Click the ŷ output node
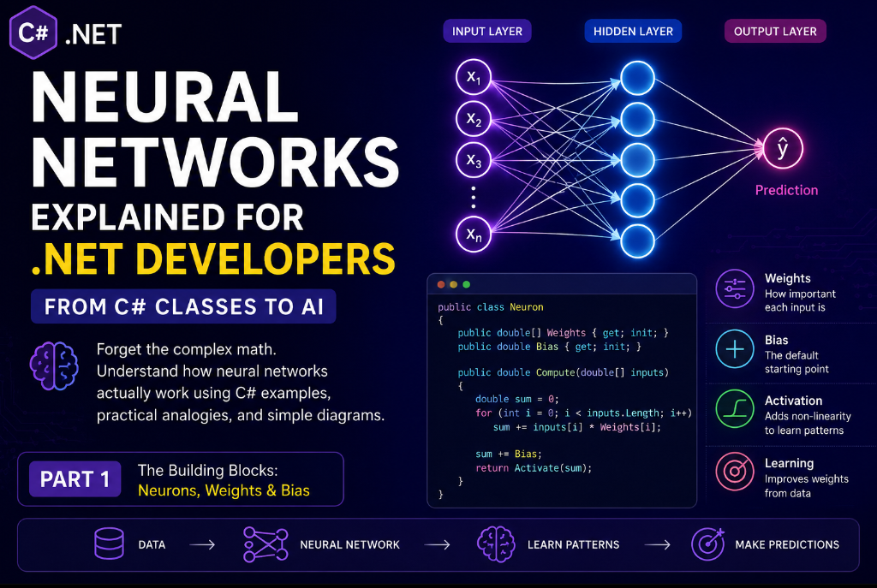 click(x=783, y=149)
